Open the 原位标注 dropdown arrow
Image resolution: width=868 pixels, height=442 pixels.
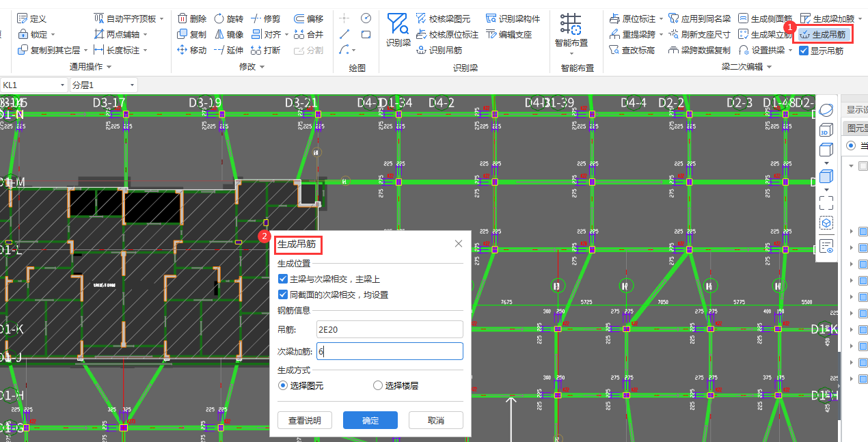(x=661, y=18)
